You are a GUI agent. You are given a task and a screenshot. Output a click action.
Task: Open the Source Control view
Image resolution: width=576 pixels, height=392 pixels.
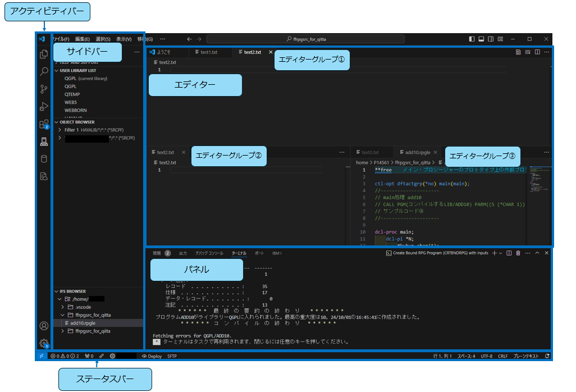coord(44,89)
